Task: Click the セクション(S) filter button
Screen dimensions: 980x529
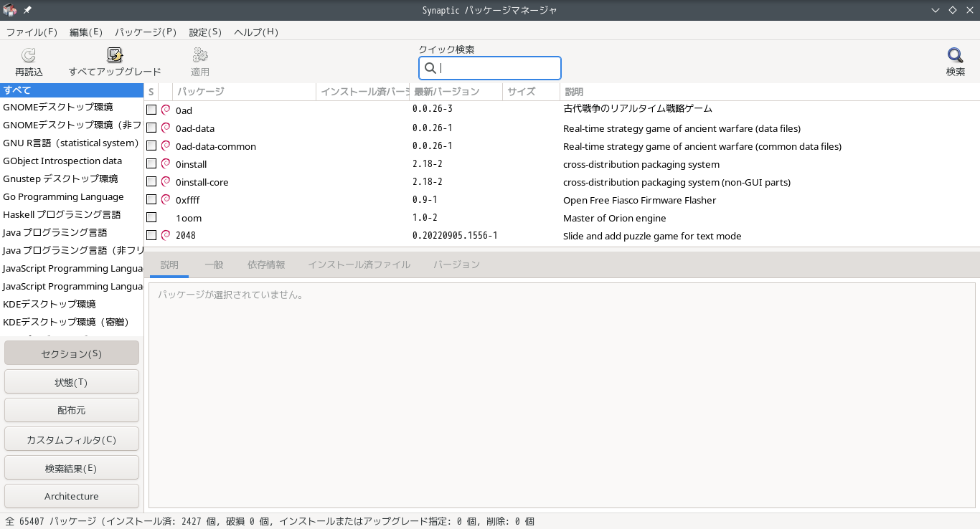Action: 72,353
